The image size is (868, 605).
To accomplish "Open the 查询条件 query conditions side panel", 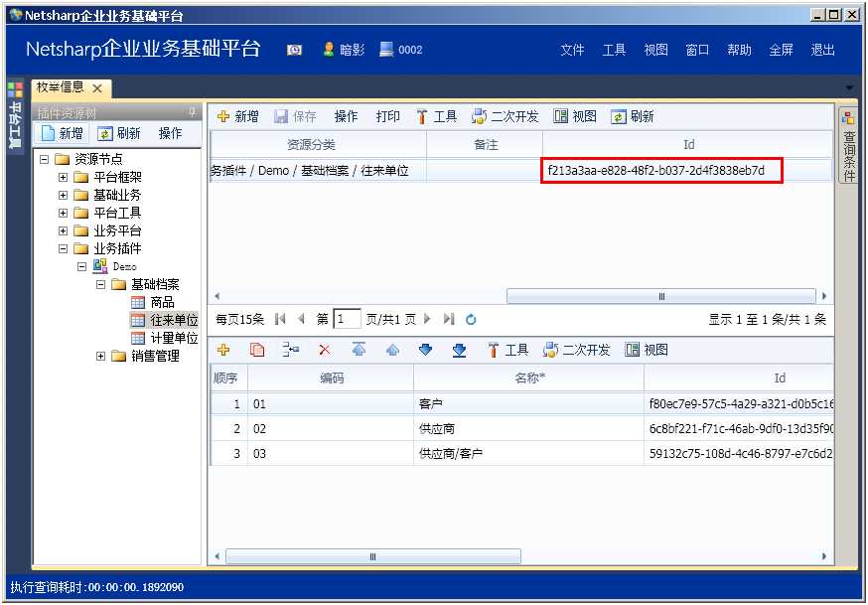I will (x=848, y=146).
